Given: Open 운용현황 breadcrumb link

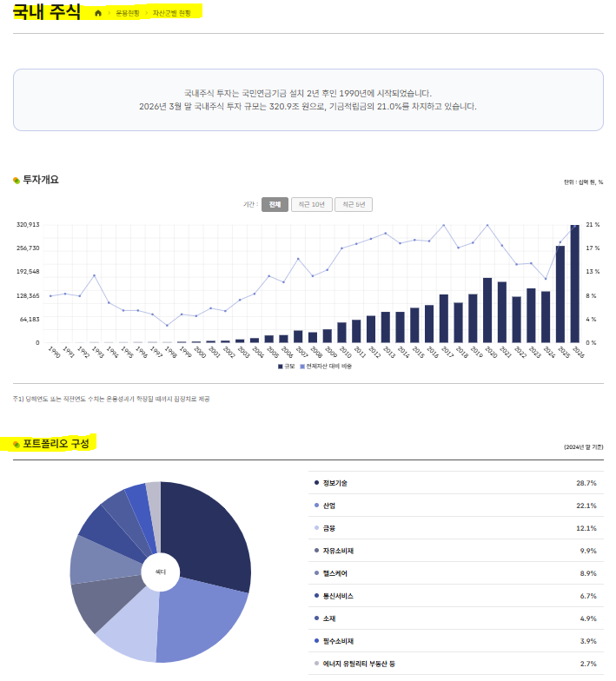Looking at the screenshot, I should click(x=127, y=14).
